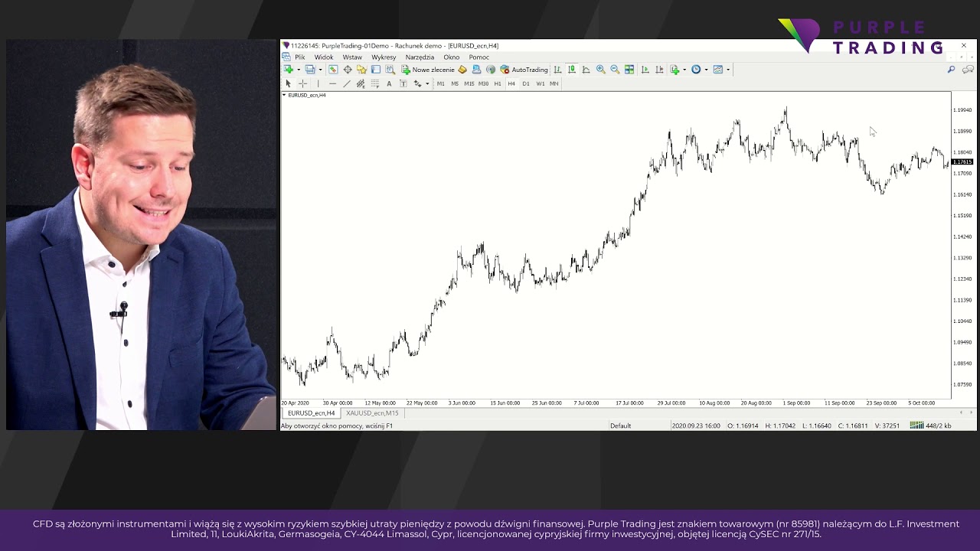Click the Default profile in status bar
This screenshot has height=551, width=980.
click(x=620, y=425)
